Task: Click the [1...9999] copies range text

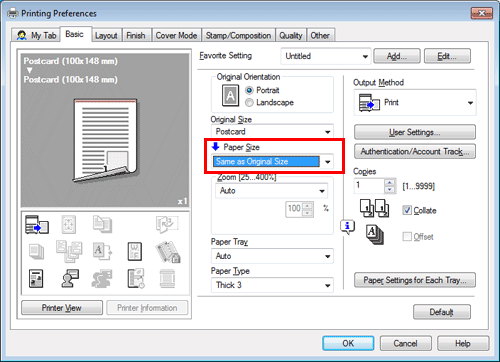Action: coord(419,186)
